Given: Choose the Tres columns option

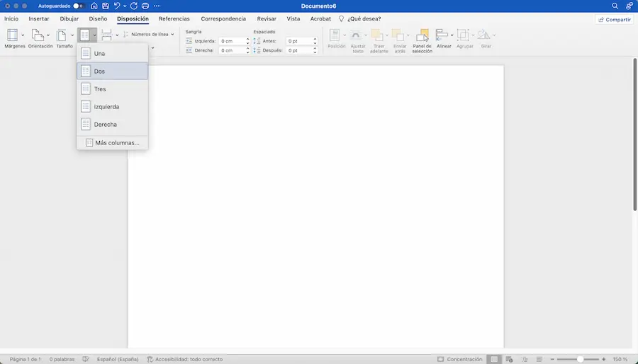Looking at the screenshot, I should [x=112, y=89].
